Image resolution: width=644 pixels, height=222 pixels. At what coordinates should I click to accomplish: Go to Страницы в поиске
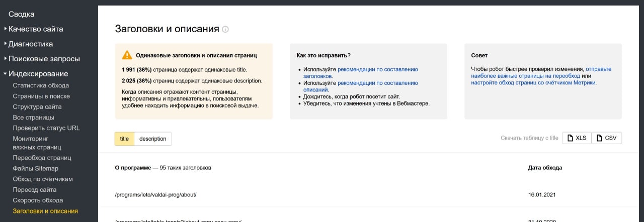click(x=41, y=96)
